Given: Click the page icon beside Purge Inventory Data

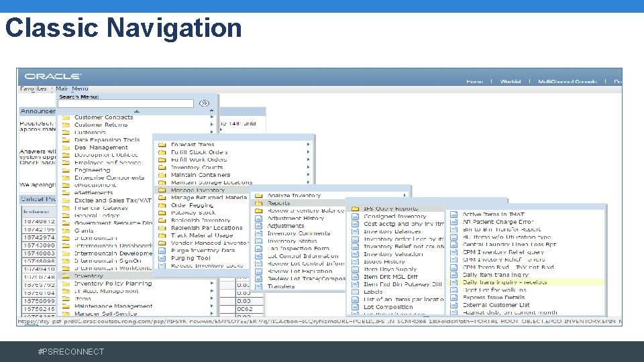Looking at the screenshot, I should pyautogui.click(x=162, y=250).
